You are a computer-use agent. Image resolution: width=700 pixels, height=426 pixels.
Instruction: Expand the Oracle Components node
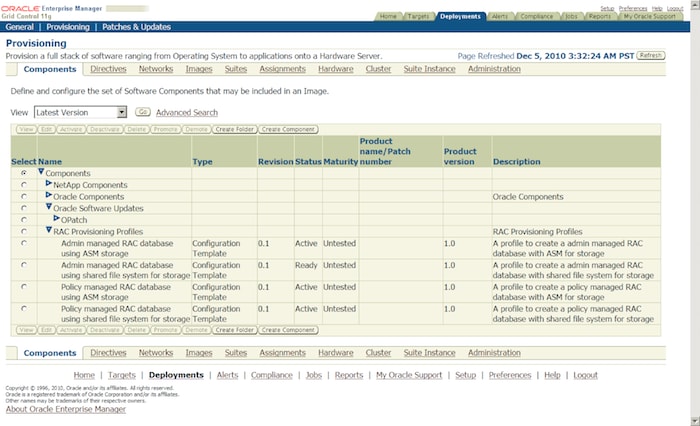tap(49, 195)
